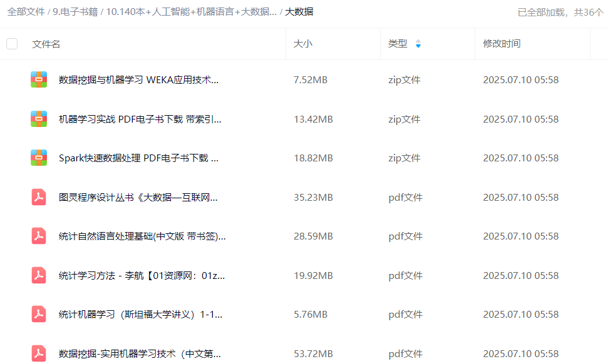This screenshot has width=608, height=364.
Task: Open Spark快速数据处理 PDF电子书下载 file
Action: [138, 158]
